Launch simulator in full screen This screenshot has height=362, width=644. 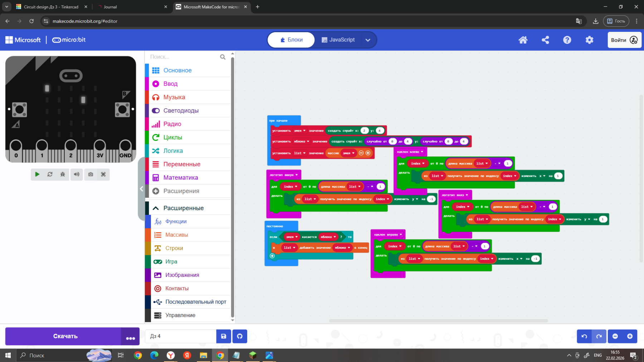point(103,174)
